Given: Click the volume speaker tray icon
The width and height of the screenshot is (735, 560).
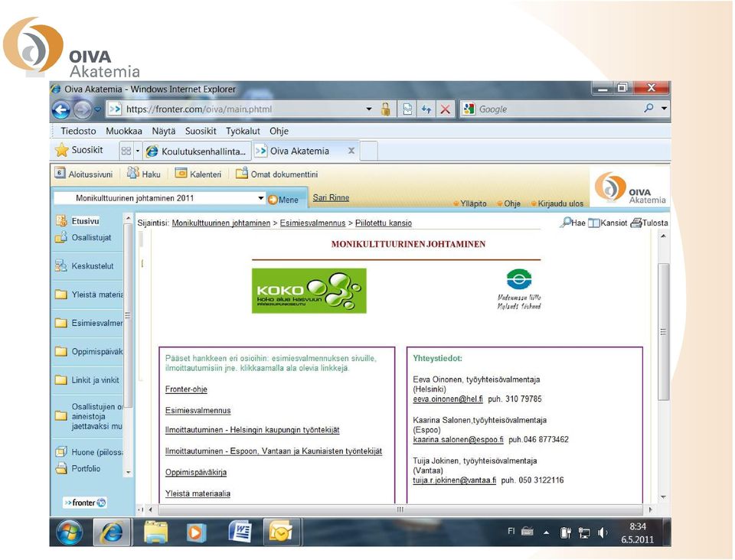Looking at the screenshot, I should 603,533.
